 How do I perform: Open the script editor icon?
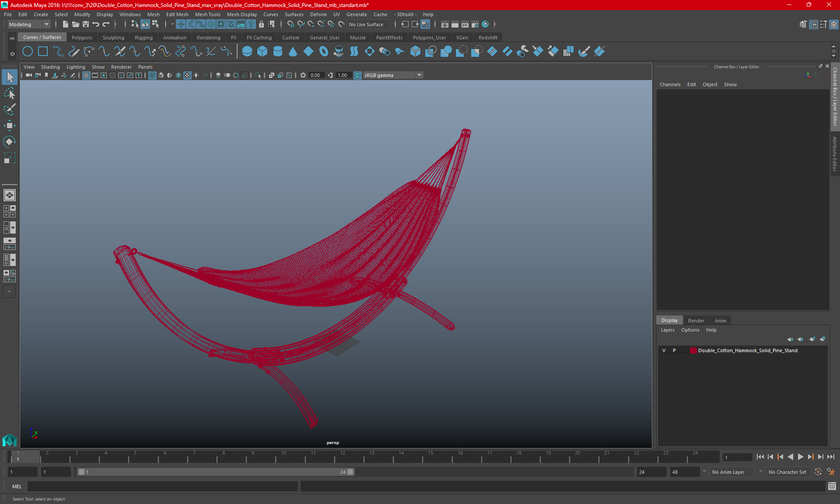pyautogui.click(x=832, y=486)
